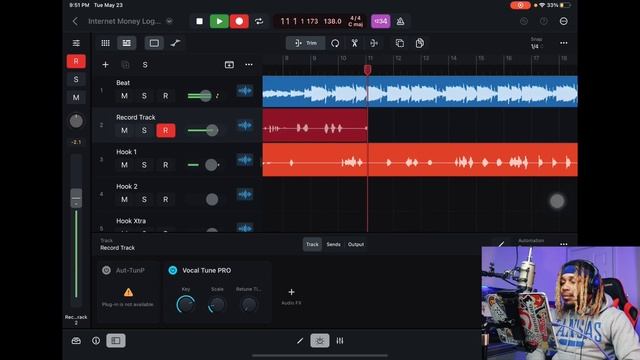Mute the Hook 2 track
Screen dimensions: 640x360
click(124, 200)
